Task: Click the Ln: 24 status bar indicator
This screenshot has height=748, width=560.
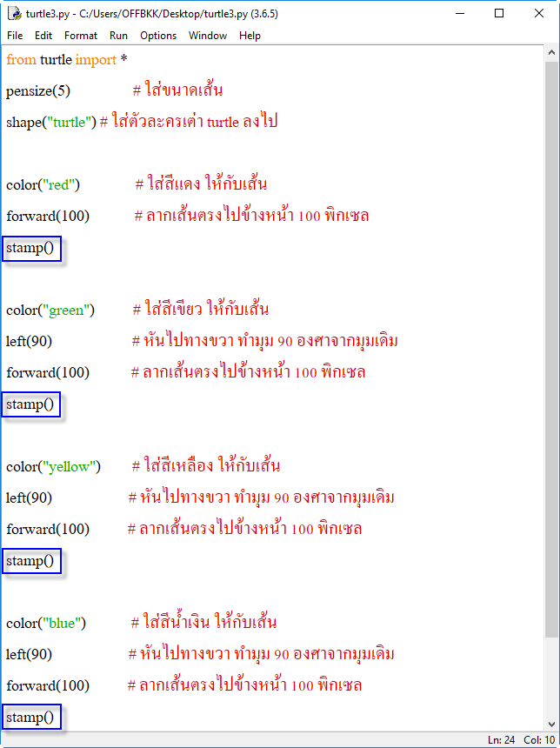Action: click(502, 740)
